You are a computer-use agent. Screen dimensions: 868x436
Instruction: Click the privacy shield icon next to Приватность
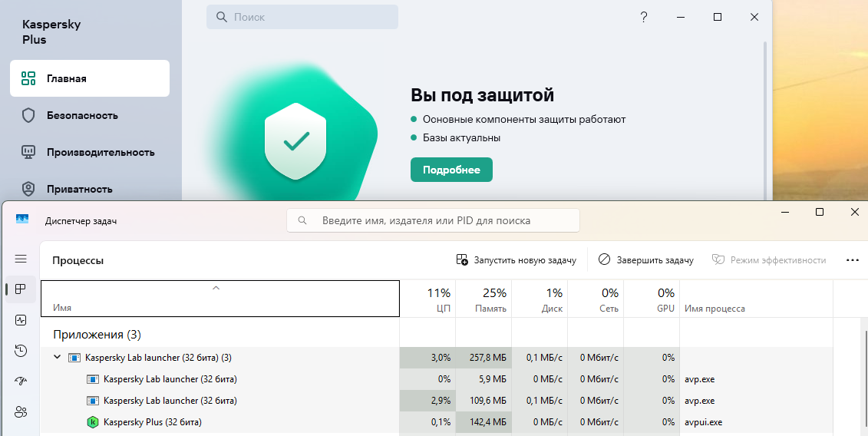pos(28,189)
